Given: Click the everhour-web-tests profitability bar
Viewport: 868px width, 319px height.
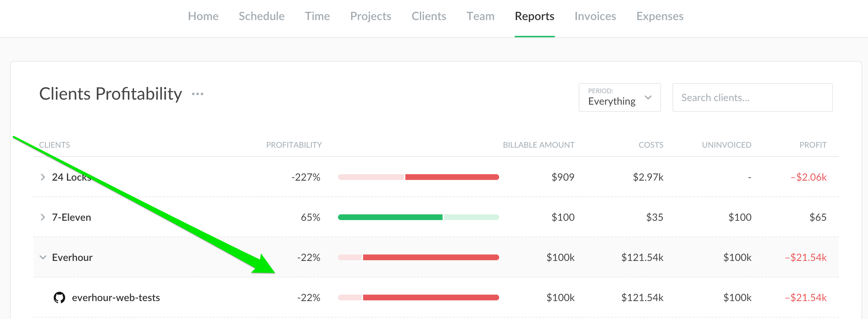Looking at the screenshot, I should [419, 297].
